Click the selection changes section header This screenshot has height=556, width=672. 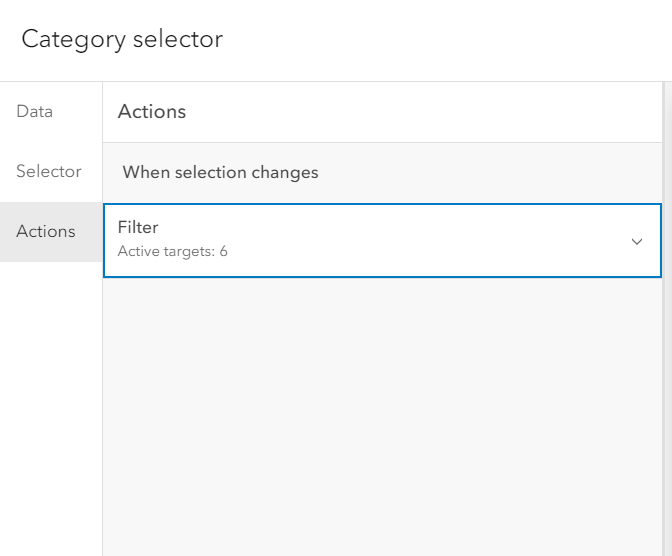(x=382, y=173)
